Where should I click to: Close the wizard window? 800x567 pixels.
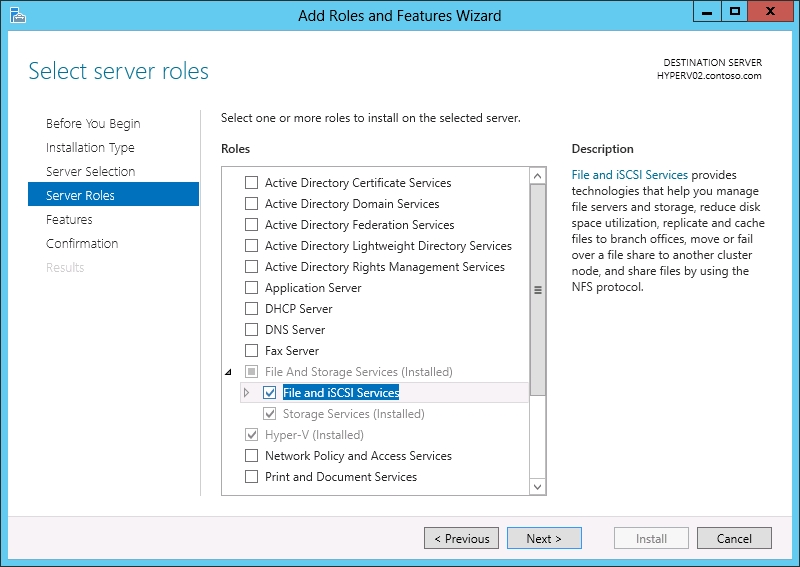(x=770, y=11)
